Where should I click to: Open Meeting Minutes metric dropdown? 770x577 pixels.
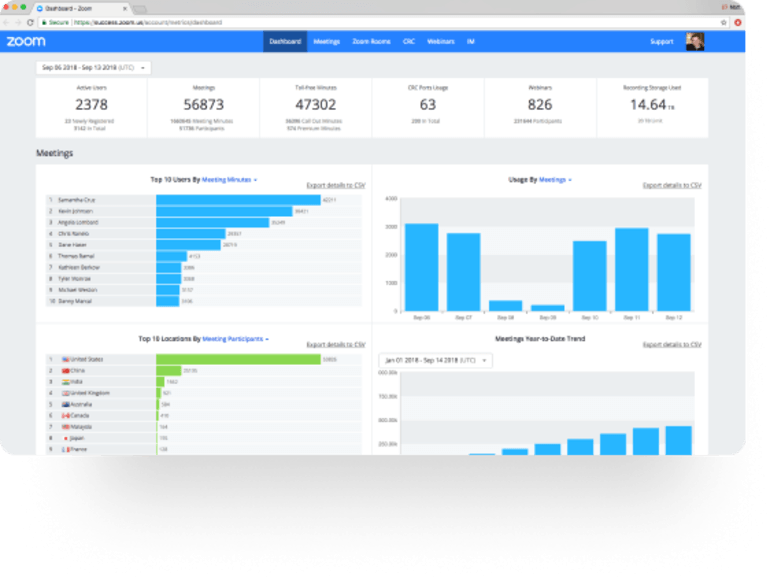click(x=229, y=180)
